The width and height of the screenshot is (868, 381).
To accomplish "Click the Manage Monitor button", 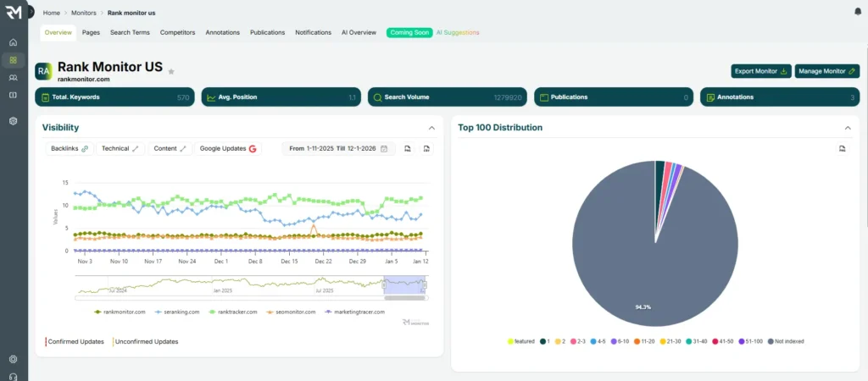I will click(827, 71).
